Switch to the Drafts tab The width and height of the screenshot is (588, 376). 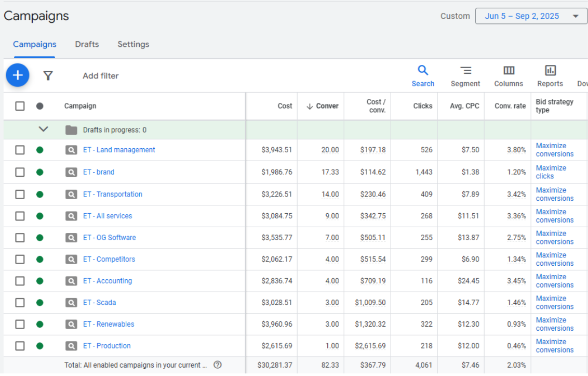(x=87, y=44)
